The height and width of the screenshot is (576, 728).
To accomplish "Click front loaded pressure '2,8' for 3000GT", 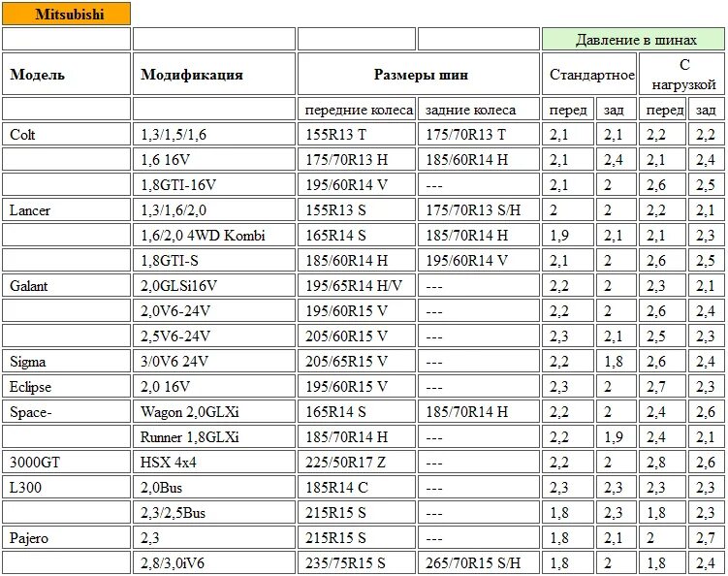I will (662, 462).
